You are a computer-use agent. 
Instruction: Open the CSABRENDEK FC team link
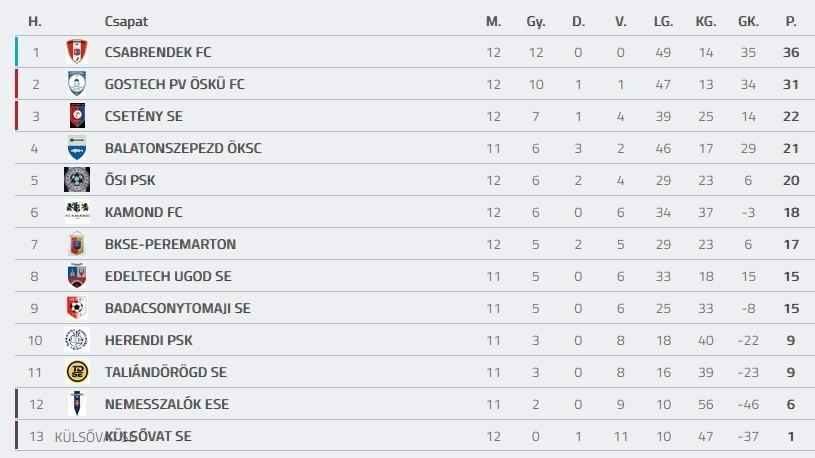157,52
